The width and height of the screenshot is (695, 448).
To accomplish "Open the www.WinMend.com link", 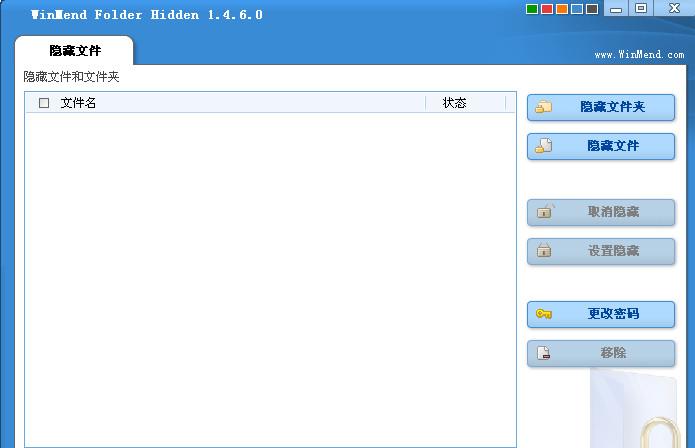I will coord(639,55).
